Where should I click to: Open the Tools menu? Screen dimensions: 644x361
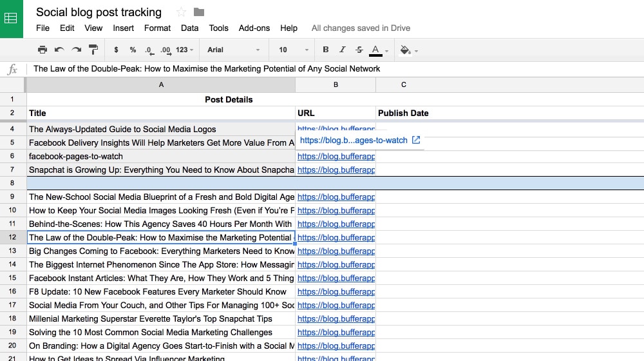[x=218, y=28]
